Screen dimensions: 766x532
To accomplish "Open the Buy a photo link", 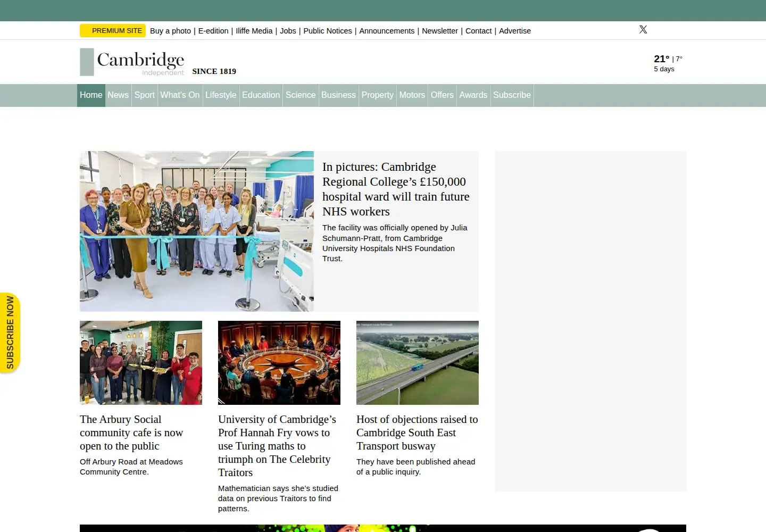I will click(170, 31).
